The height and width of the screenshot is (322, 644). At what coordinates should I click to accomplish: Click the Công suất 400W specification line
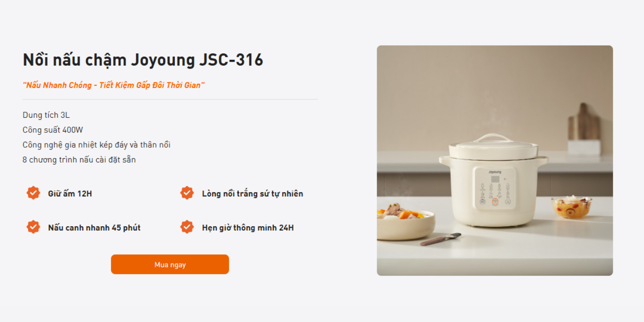coord(53,130)
